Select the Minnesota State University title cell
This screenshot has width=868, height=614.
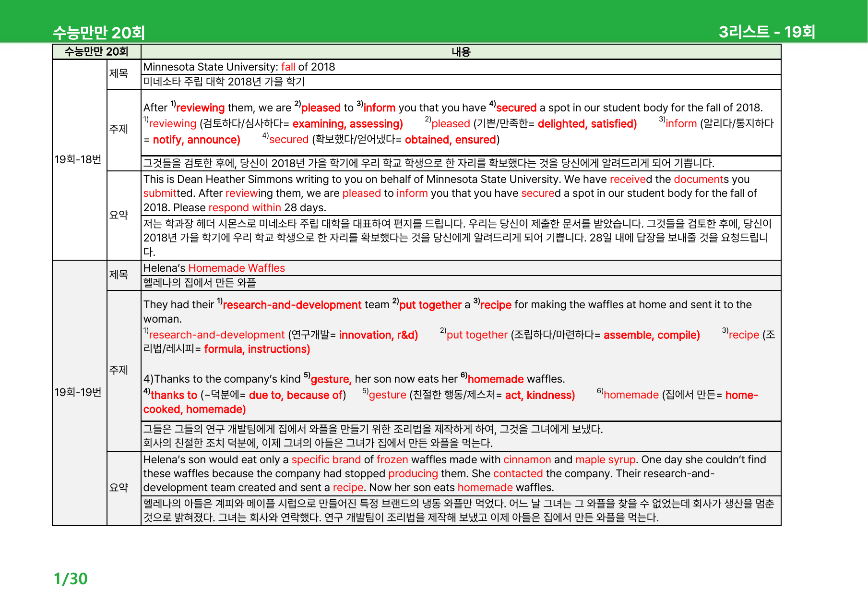461,67
